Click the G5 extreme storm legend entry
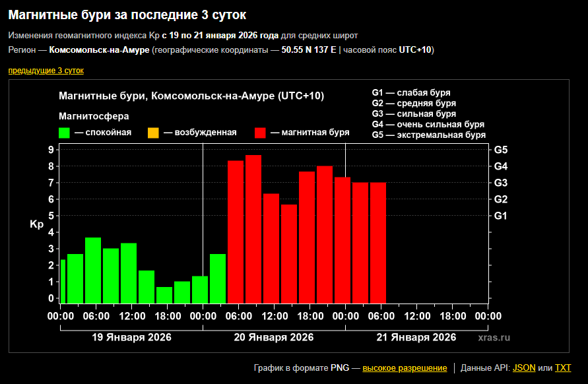This screenshot has height=384, width=588. pos(429,135)
